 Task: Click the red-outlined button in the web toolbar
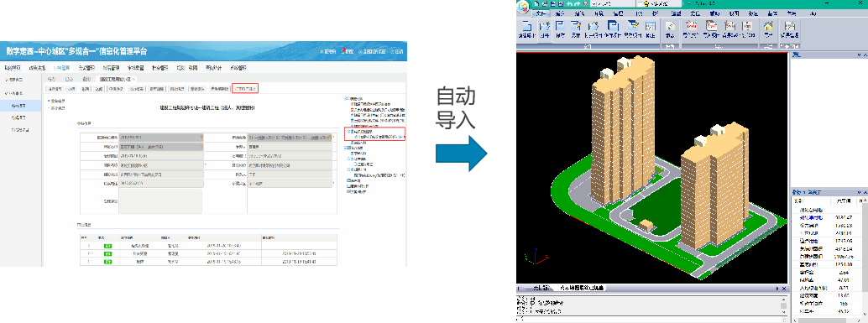click(x=245, y=88)
